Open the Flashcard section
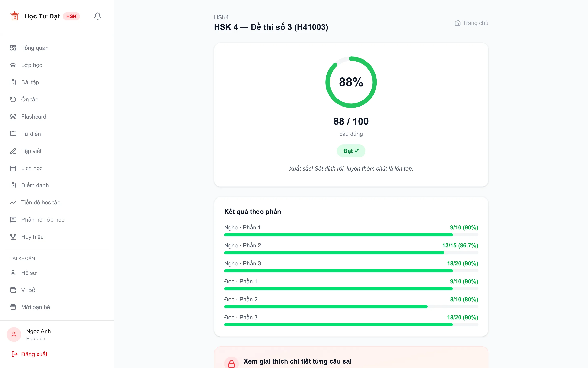Viewport: 588px width, 368px height. (57, 117)
